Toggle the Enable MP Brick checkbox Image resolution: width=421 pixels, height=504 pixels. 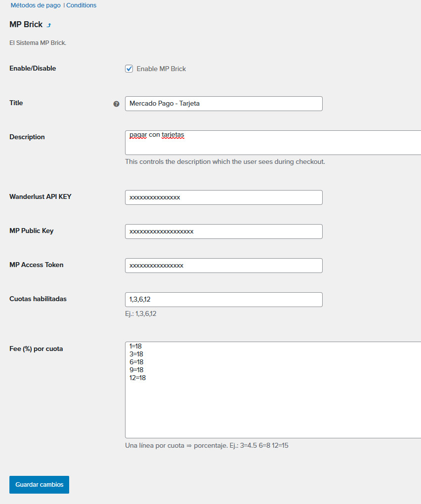click(129, 69)
